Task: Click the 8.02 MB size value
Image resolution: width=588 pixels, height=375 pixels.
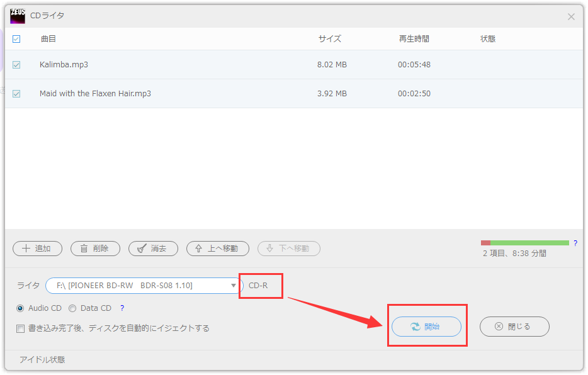Action: pos(332,64)
